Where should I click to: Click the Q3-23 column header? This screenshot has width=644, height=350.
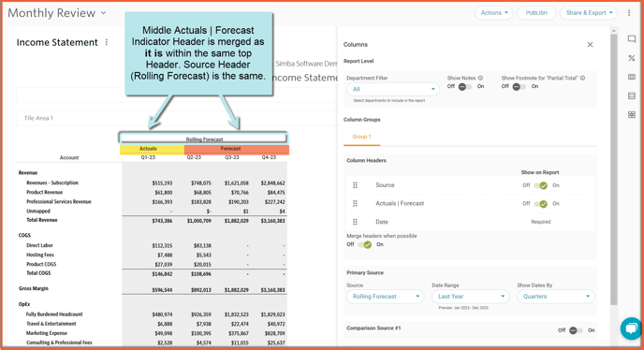[231, 158]
